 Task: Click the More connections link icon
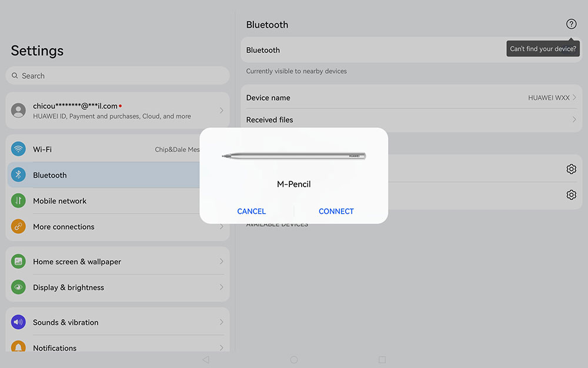pyautogui.click(x=18, y=227)
